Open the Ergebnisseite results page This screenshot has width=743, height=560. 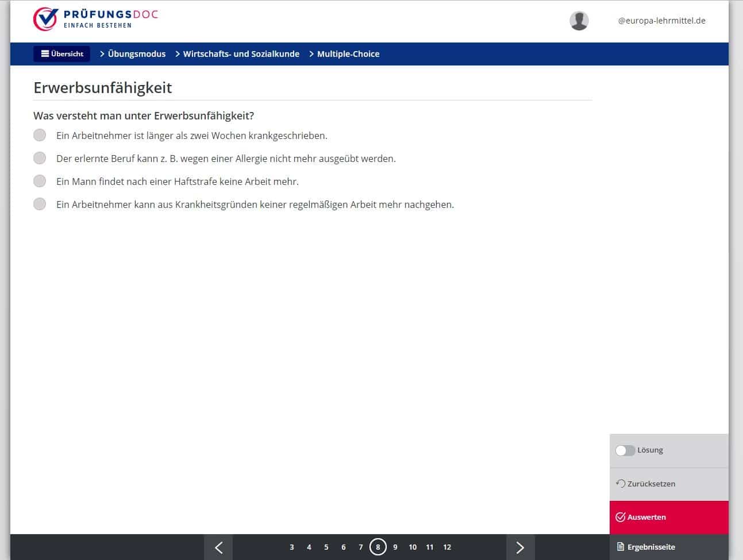[x=668, y=547]
